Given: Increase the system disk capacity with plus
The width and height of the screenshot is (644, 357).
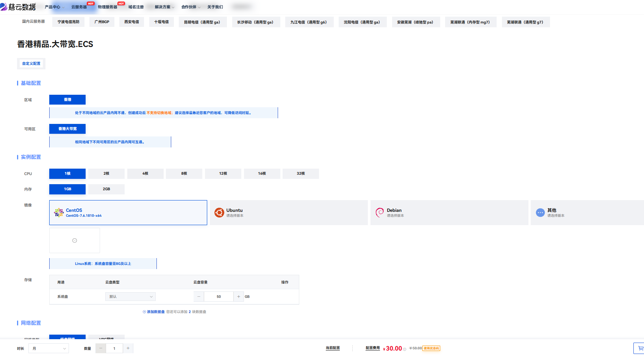Looking at the screenshot, I should 238,297.
